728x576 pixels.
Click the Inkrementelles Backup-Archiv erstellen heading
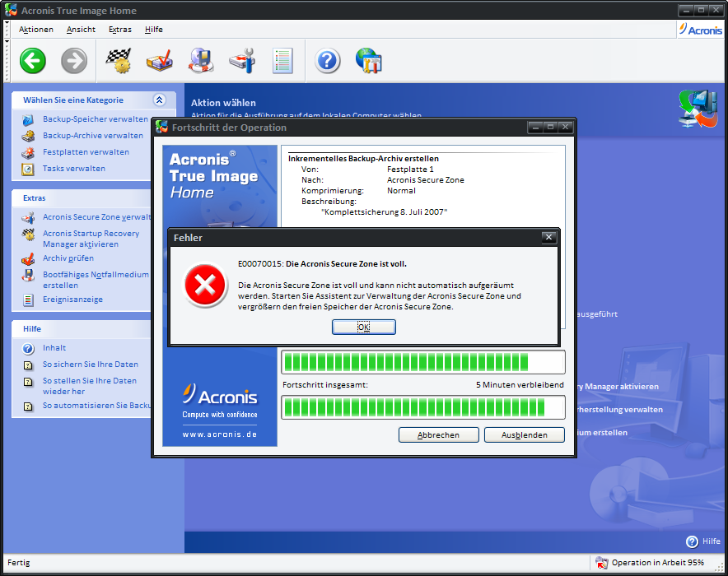click(x=363, y=159)
